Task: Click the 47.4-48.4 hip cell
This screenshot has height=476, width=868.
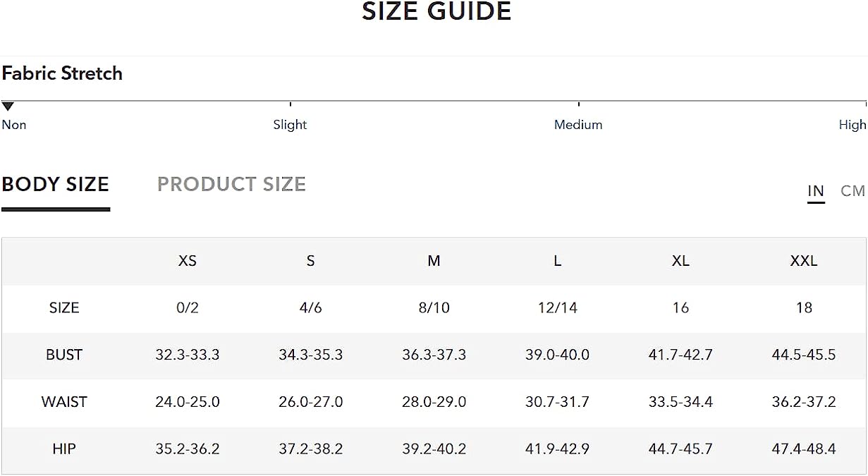Action: (x=804, y=449)
